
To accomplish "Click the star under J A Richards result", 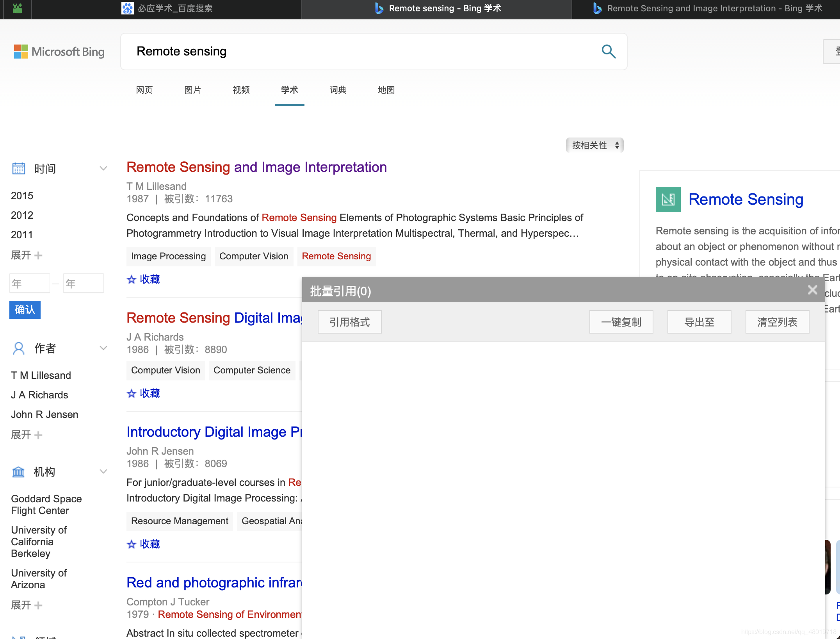I will point(132,393).
